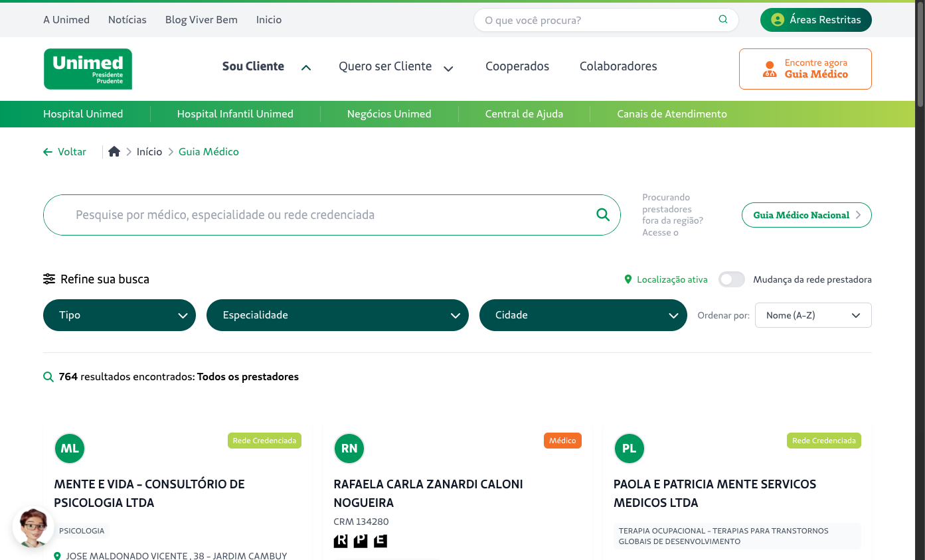Click the filter icon beside Refine sua busca
This screenshot has height=560, width=925.
48,279
